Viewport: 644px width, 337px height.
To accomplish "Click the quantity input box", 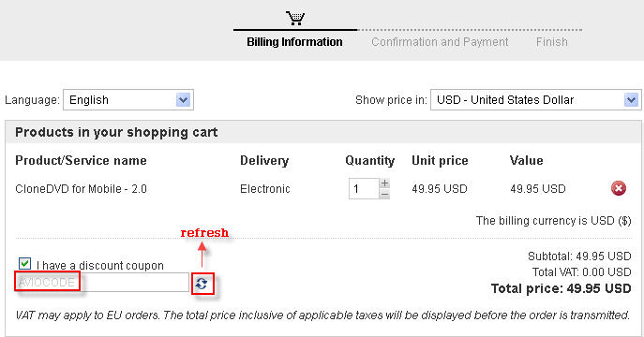I will coord(364,188).
